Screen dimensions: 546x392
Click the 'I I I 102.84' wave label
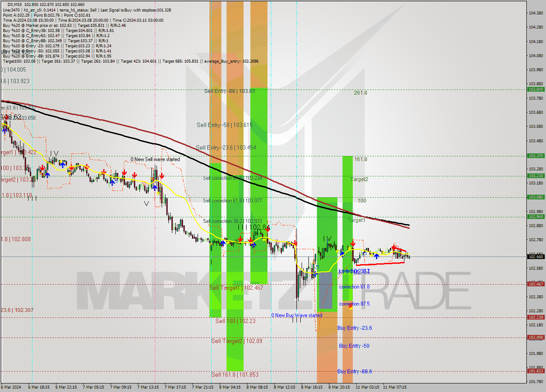click(x=253, y=227)
